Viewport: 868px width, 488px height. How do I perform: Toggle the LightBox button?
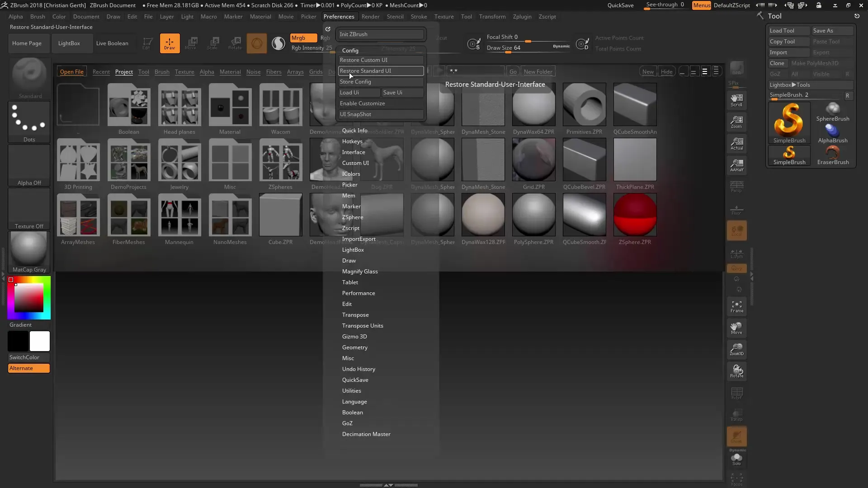pos(69,43)
